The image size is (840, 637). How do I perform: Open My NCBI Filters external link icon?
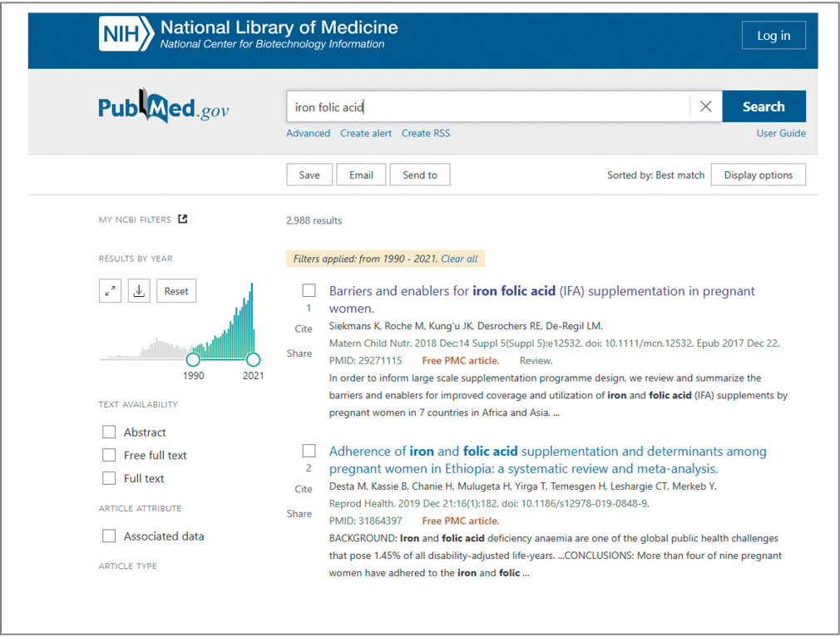click(x=183, y=220)
